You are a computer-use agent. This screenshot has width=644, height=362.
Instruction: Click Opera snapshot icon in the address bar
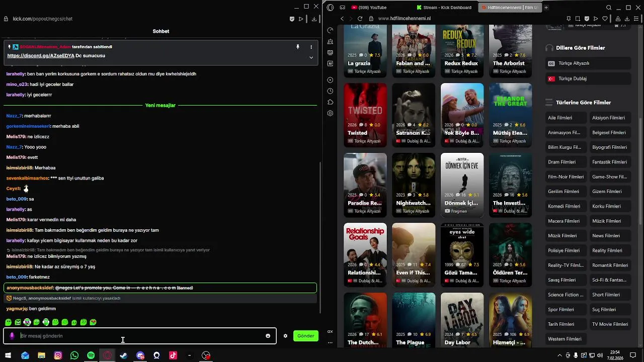(578, 19)
